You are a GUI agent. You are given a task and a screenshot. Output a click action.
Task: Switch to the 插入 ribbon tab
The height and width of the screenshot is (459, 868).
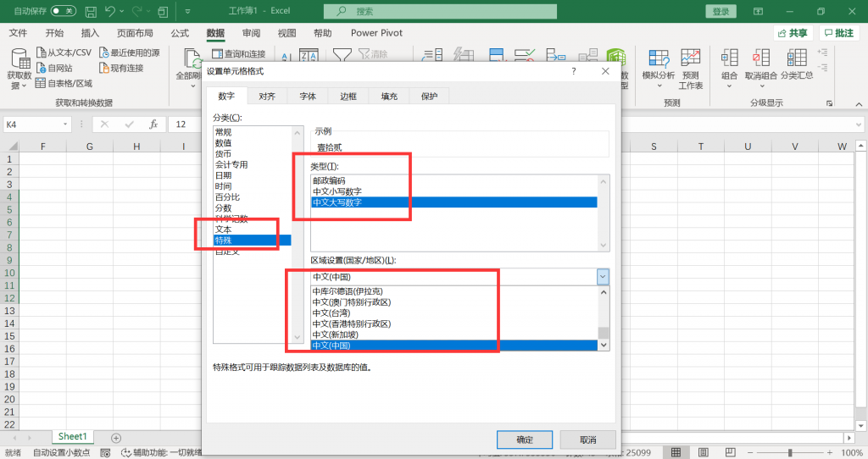coord(90,33)
